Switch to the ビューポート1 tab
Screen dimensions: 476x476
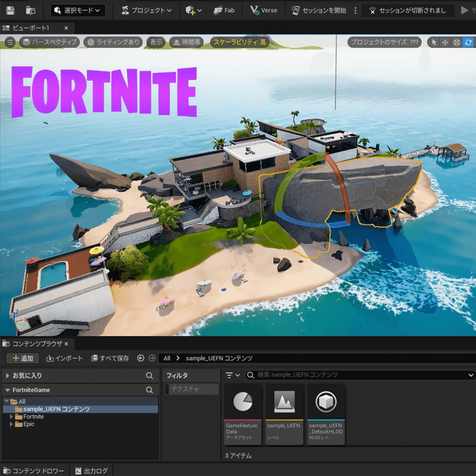[31, 28]
